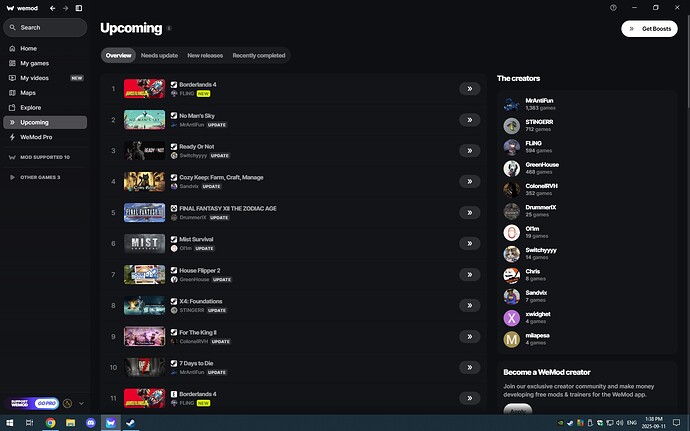Open the Maps page from sidebar
The image size is (690, 431).
[x=28, y=92]
